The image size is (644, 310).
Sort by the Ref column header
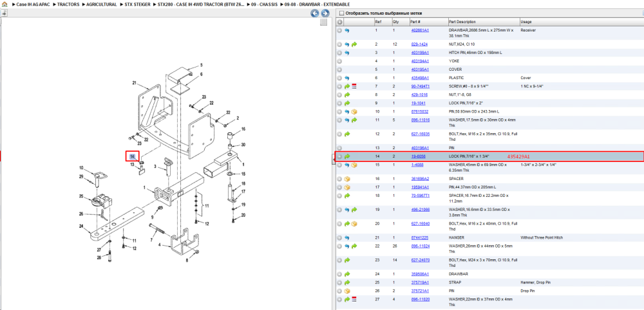coord(377,22)
